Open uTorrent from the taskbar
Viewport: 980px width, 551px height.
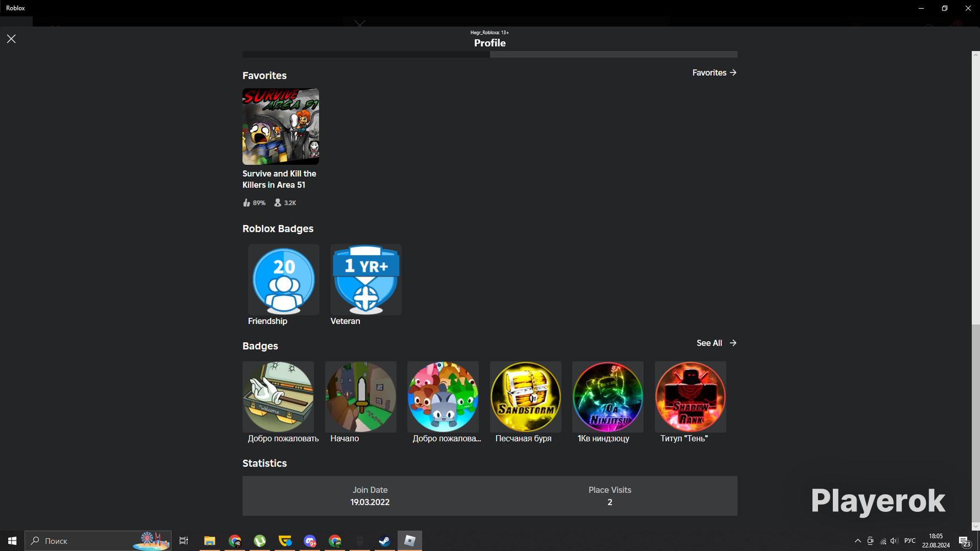260,541
